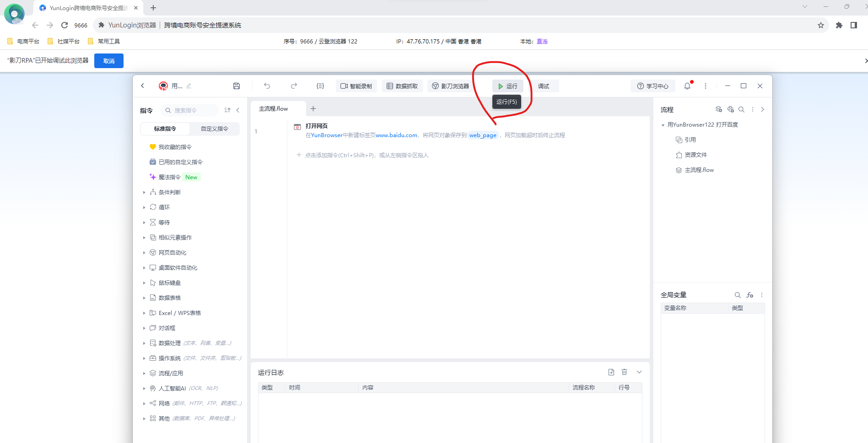Select 引用 in flow tree

tap(686, 139)
